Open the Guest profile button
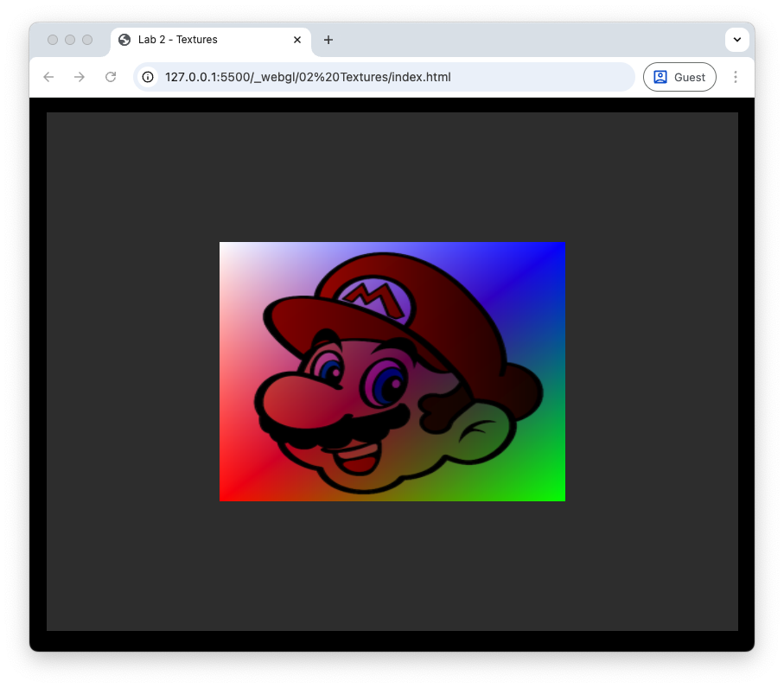 [x=679, y=77]
